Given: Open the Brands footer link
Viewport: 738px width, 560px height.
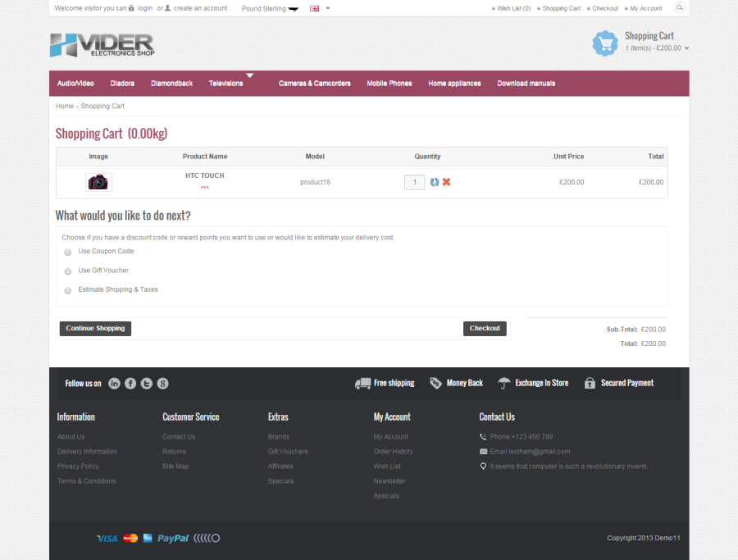Looking at the screenshot, I should (x=279, y=437).
